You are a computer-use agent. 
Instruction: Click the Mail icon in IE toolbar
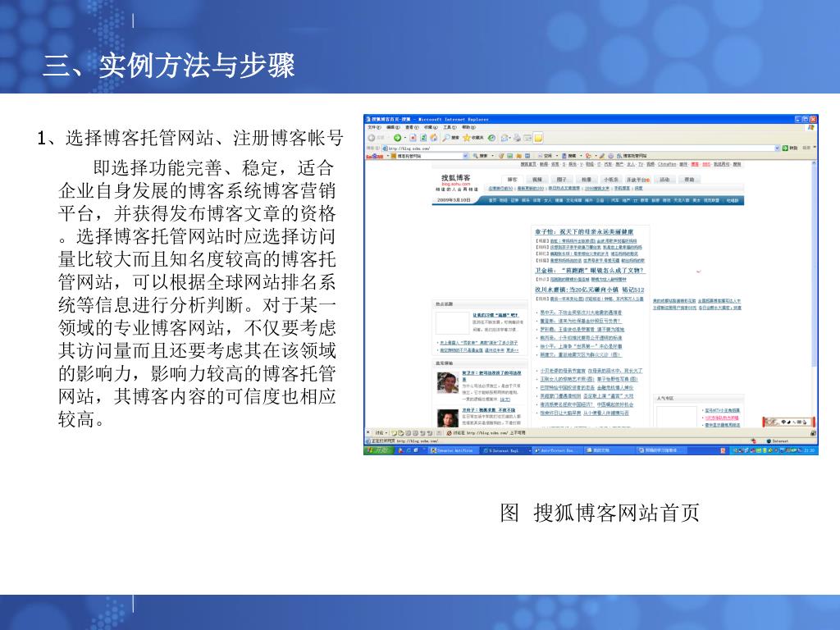[x=505, y=138]
